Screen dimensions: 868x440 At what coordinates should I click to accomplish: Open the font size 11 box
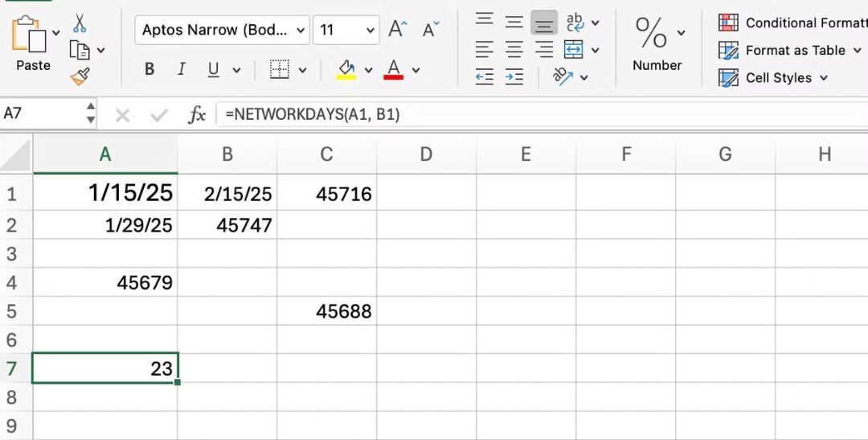point(346,30)
